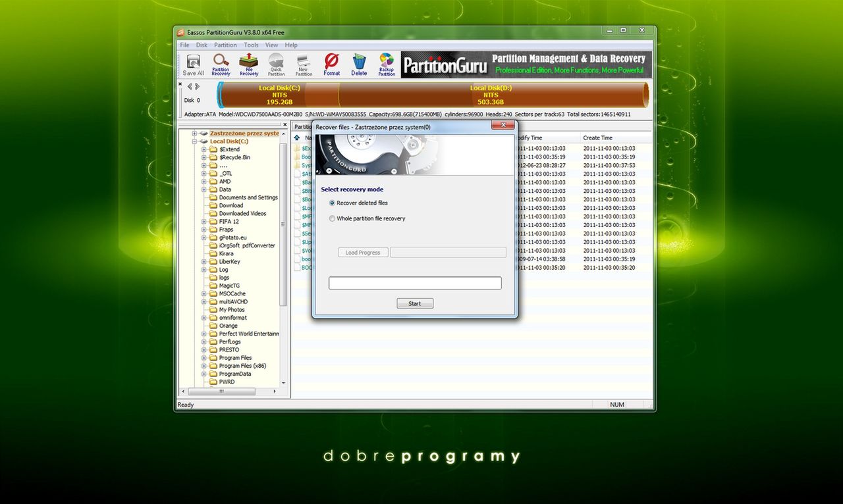This screenshot has width=843, height=504.
Task: Open the Tools menu
Action: click(x=251, y=45)
